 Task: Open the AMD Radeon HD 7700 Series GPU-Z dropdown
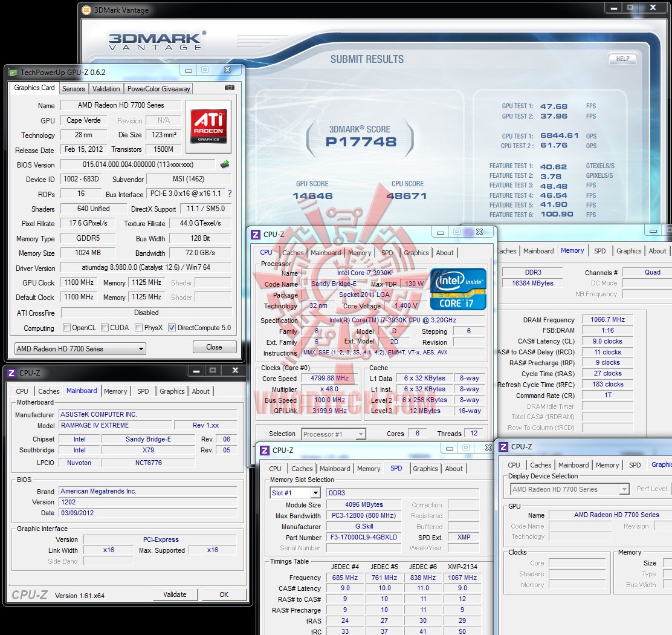pyautogui.click(x=80, y=348)
